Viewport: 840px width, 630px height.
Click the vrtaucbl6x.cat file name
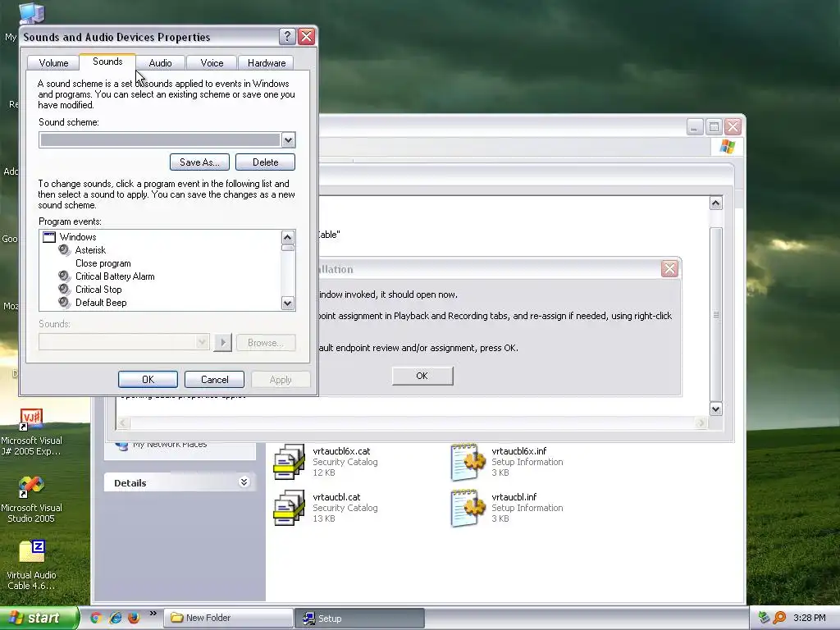341,451
